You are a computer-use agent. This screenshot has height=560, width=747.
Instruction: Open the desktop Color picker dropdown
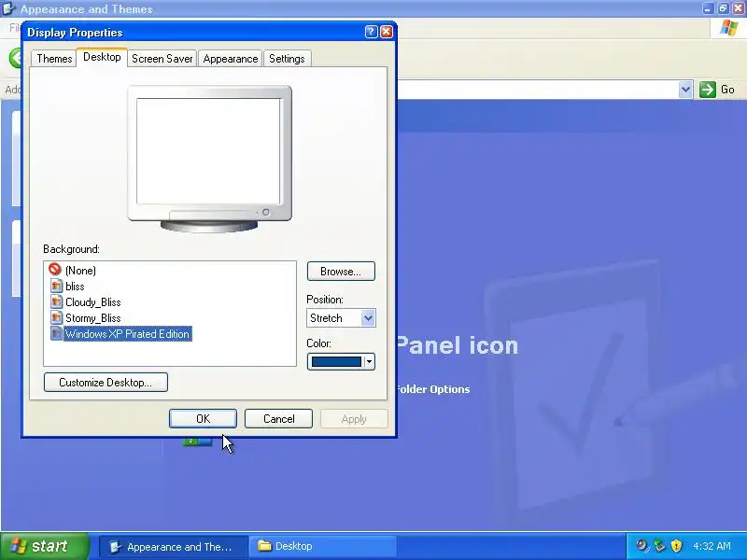(341, 362)
